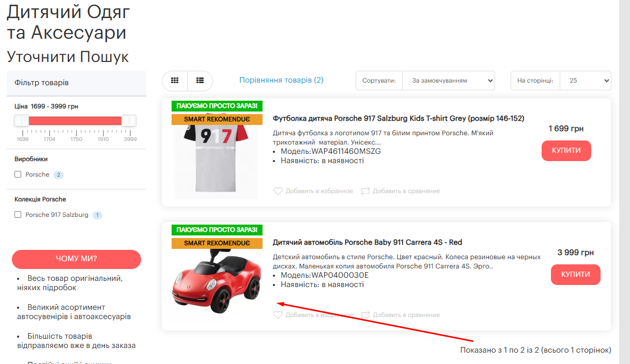Image resolution: width=630 pixels, height=364 pixels.
Task: Click heart icon for Porsche 917 T-shirt
Action: (278, 191)
